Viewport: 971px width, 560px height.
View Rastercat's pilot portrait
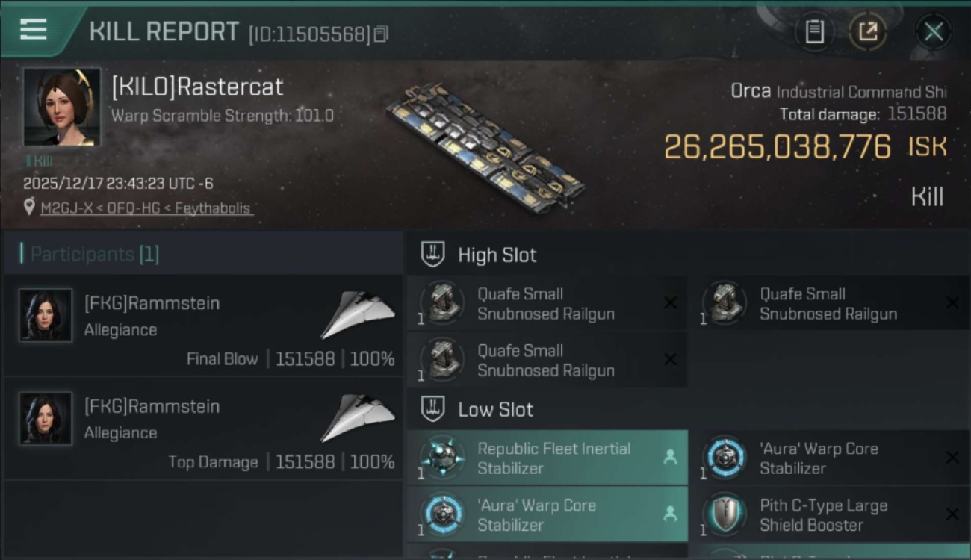tap(62, 107)
